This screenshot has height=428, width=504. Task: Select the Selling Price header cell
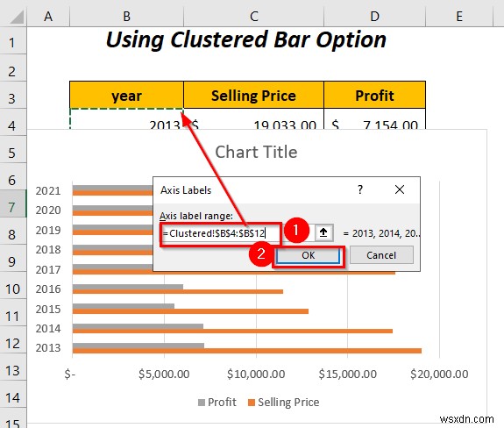(253, 96)
